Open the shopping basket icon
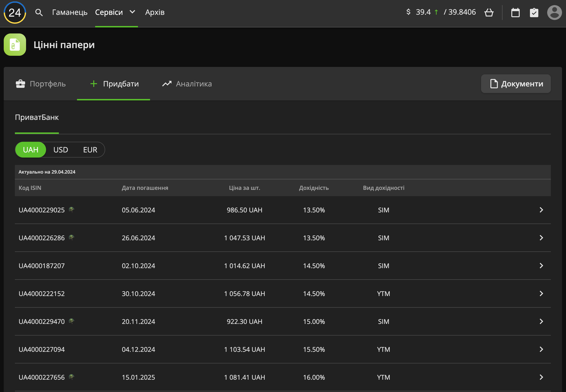 (x=489, y=12)
